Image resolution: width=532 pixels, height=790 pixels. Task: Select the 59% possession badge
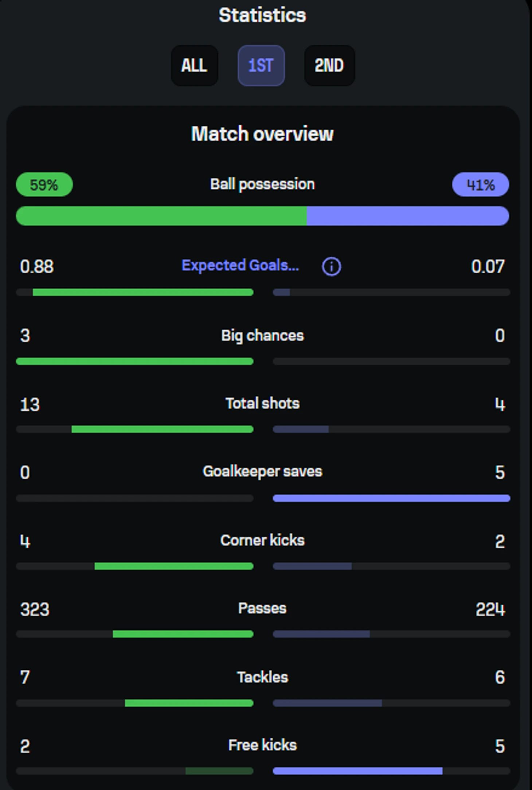pos(44,185)
